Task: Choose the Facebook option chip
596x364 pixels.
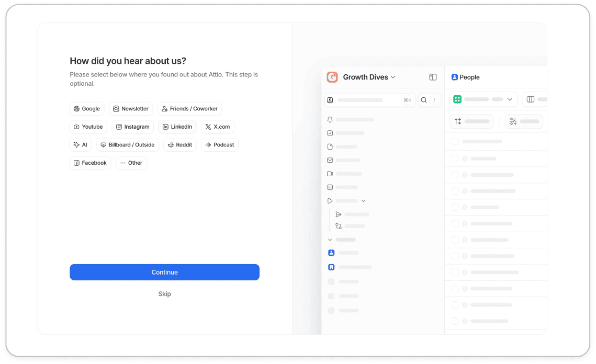Action: (90, 163)
